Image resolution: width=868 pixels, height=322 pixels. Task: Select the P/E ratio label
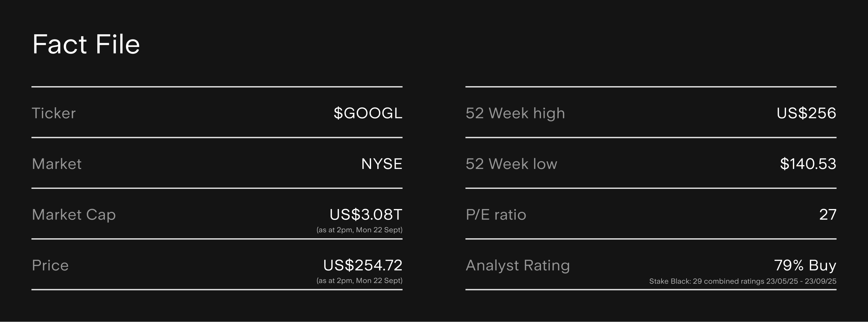coord(496,214)
